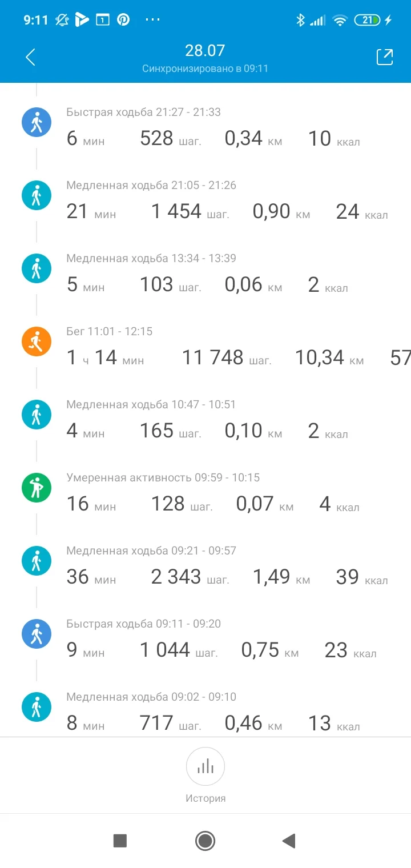This screenshot has width=411, height=868.
Task: Tap slow walking icon for 09:21 entry
Action: (37, 561)
